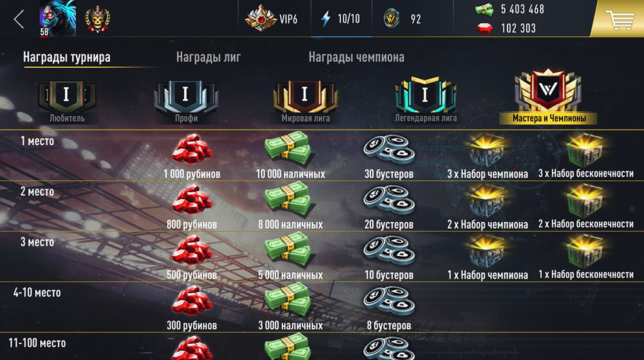Open the VIP6 status badge
644x360 pixels.
(x=272, y=18)
